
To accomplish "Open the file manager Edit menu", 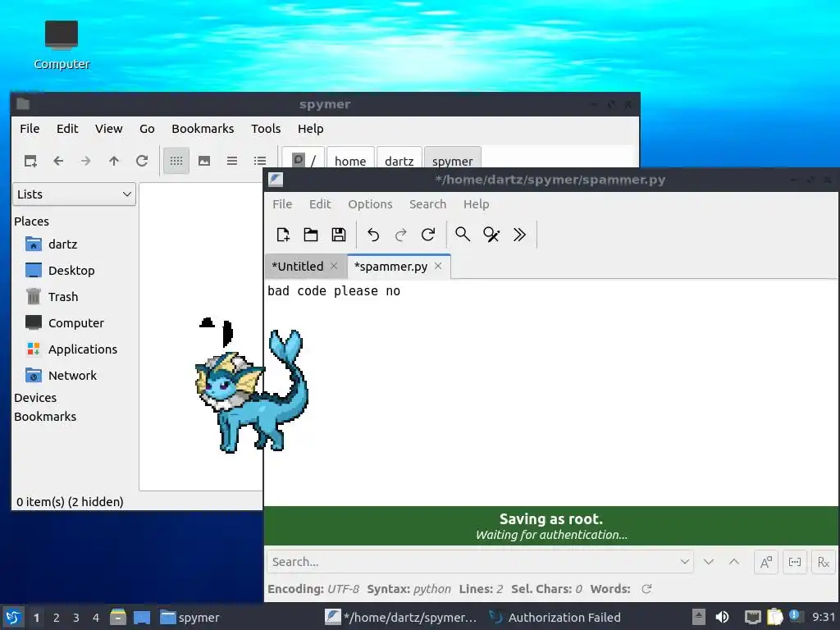I will click(67, 129).
